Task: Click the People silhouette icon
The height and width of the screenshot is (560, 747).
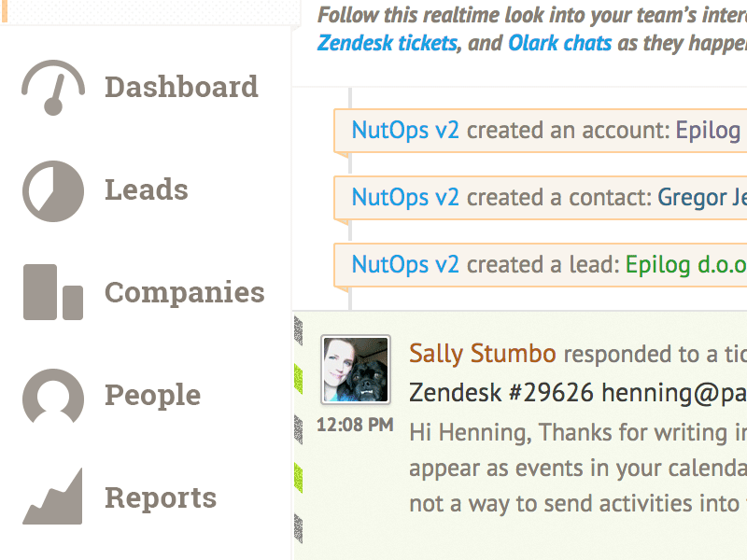Action: point(53,396)
